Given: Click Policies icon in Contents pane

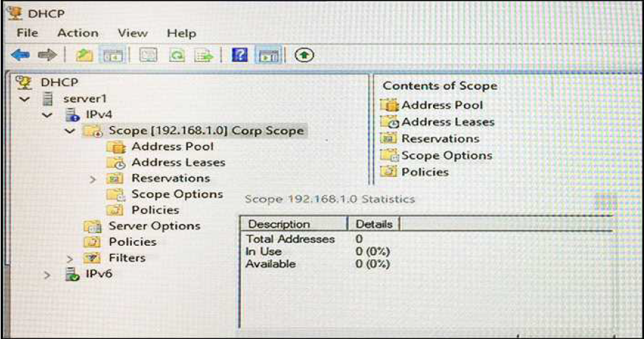Looking at the screenshot, I should [x=389, y=172].
